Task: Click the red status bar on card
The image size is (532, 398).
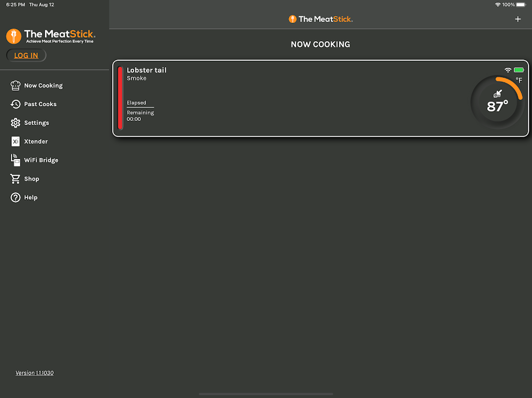Action: pyautogui.click(x=120, y=98)
